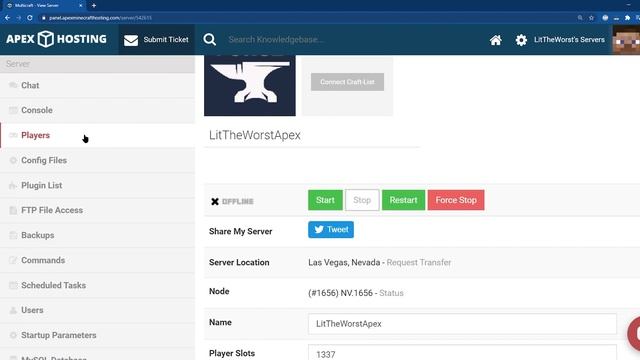Click the Startup Parameters icon in sidebar
640x360 pixels.
tap(13, 335)
